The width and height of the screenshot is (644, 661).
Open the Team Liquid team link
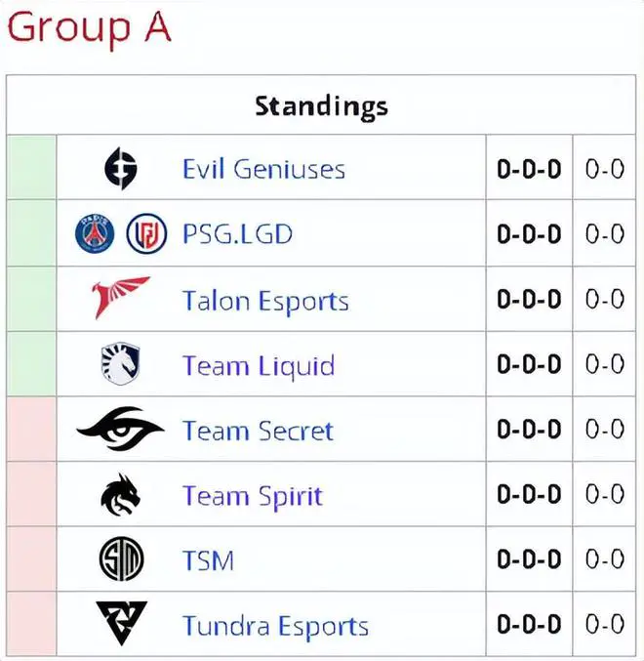(x=259, y=366)
